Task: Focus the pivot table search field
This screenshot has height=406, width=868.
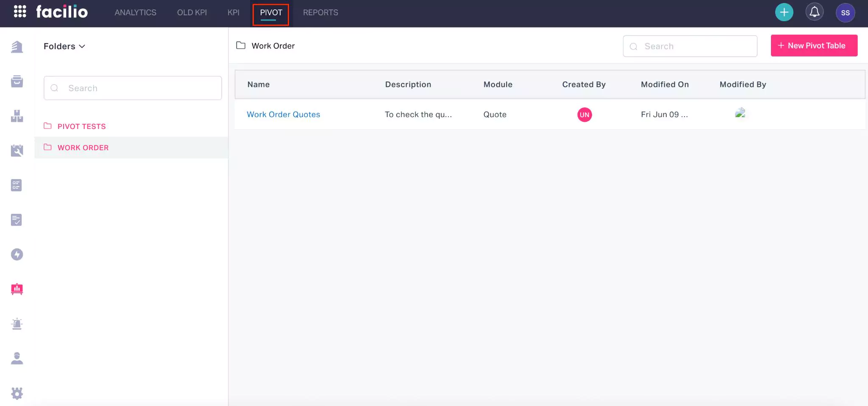Action: click(690, 46)
